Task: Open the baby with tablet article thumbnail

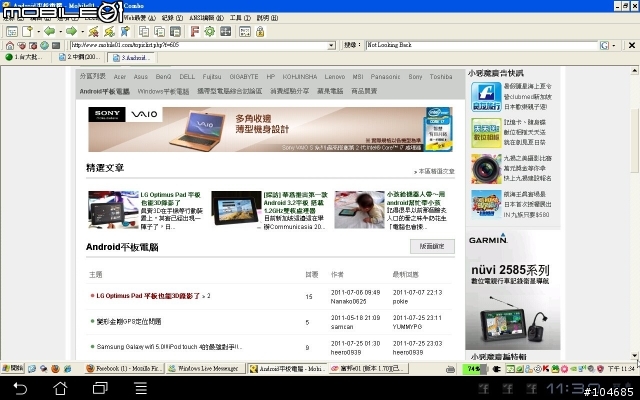Action: [359, 209]
